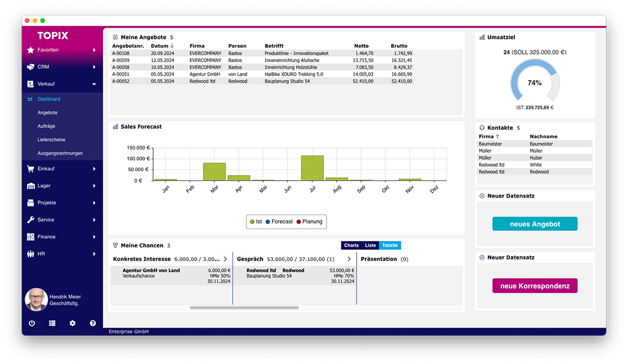
Task: Click the CRM handshake icon
Action: 31,67
